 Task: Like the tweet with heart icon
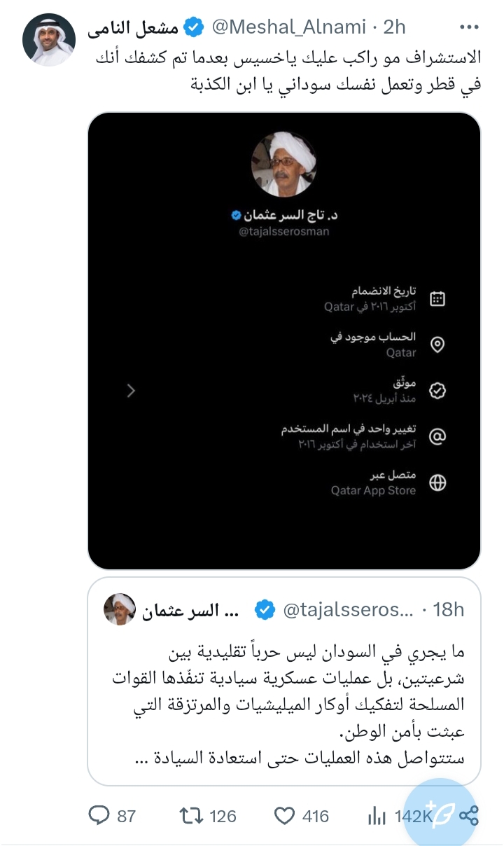(x=284, y=815)
